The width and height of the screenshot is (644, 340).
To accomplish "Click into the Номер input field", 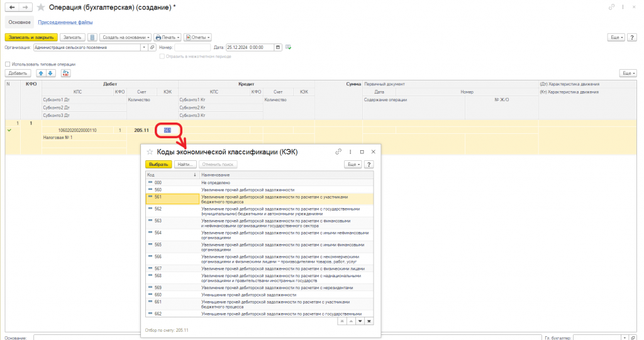I will pyautogui.click(x=192, y=47).
